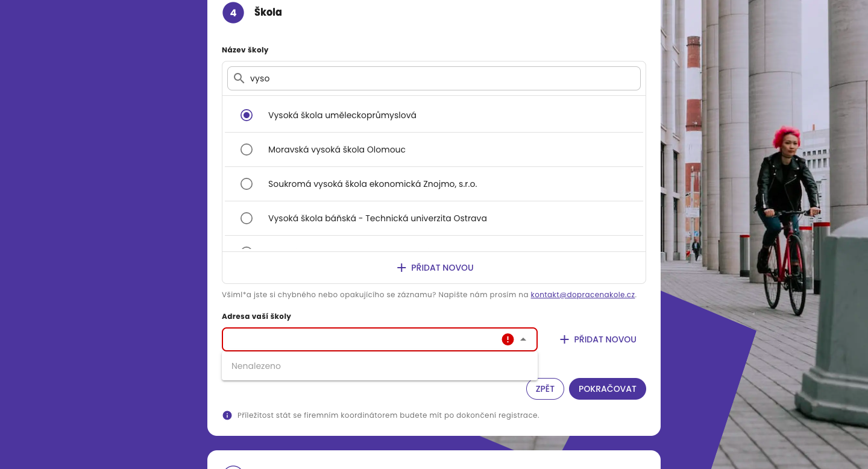
Task: Collapse the school address dropdown arrow
Action: pos(523,339)
